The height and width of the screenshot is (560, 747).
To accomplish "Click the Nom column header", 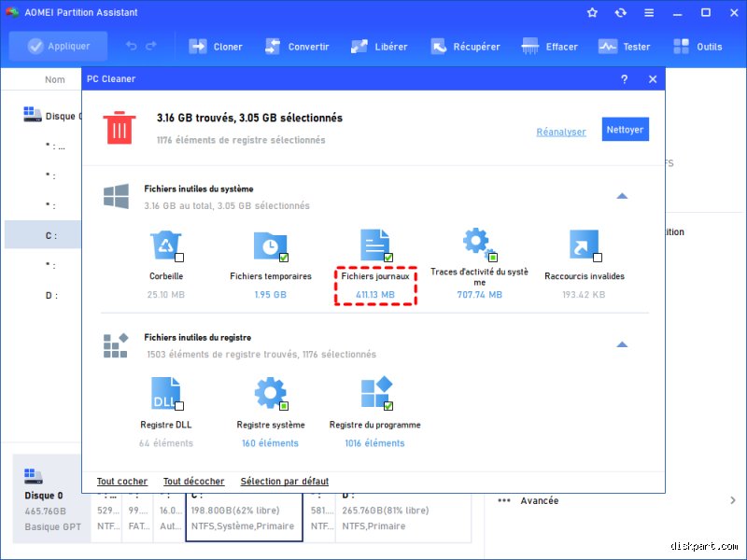I will pyautogui.click(x=55, y=79).
